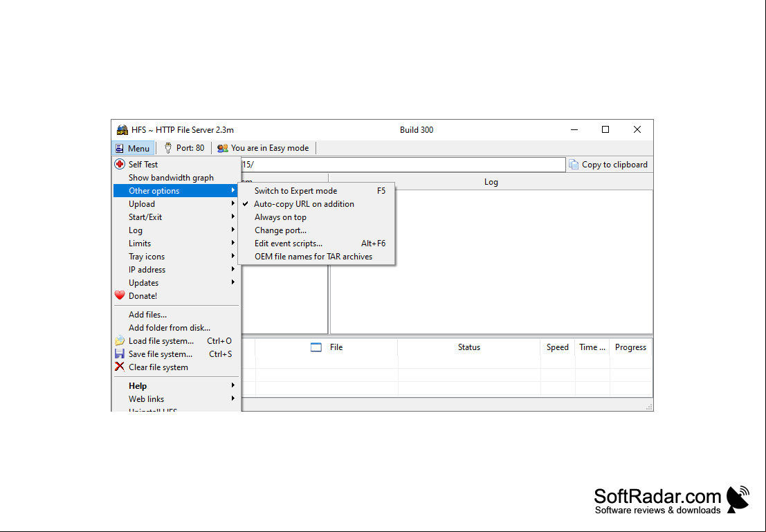
Task: Click the Status column header
Action: tap(469, 347)
